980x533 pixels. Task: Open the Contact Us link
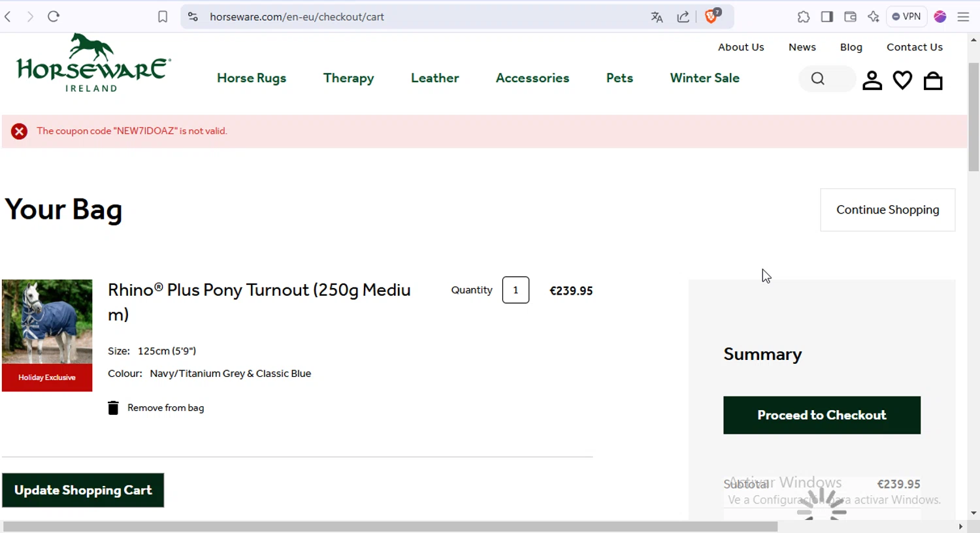coord(915,47)
